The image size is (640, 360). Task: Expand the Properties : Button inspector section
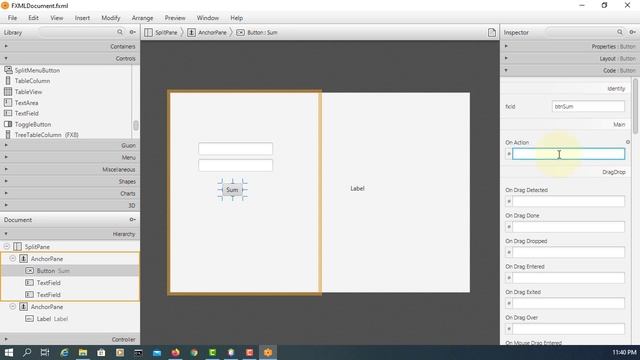point(570,47)
